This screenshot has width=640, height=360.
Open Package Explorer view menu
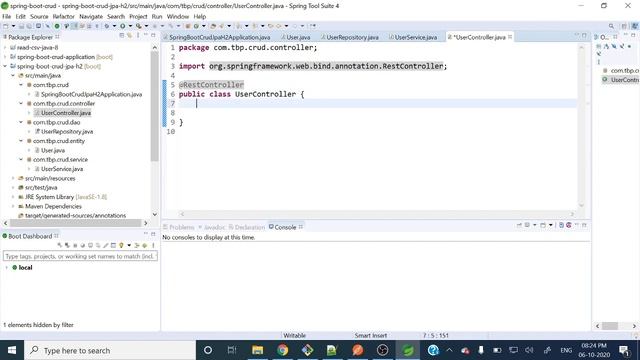point(138,36)
